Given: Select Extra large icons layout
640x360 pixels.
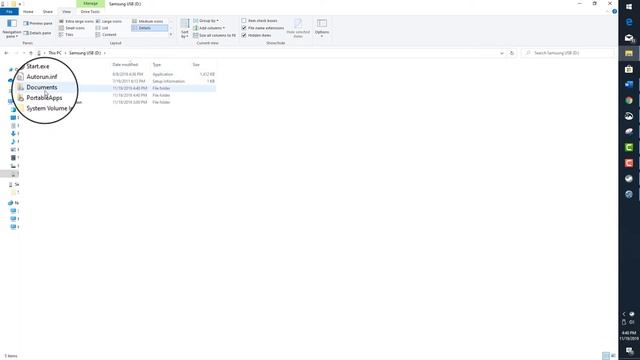Looking at the screenshot, I should (76, 21).
